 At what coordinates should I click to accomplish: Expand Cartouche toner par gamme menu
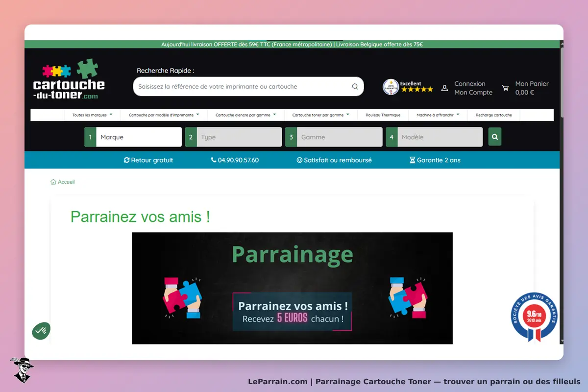pos(321,115)
